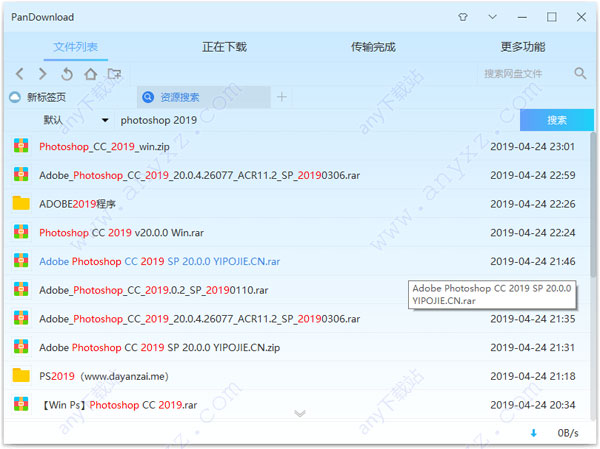Click the blue 搜索 button

coord(556,120)
